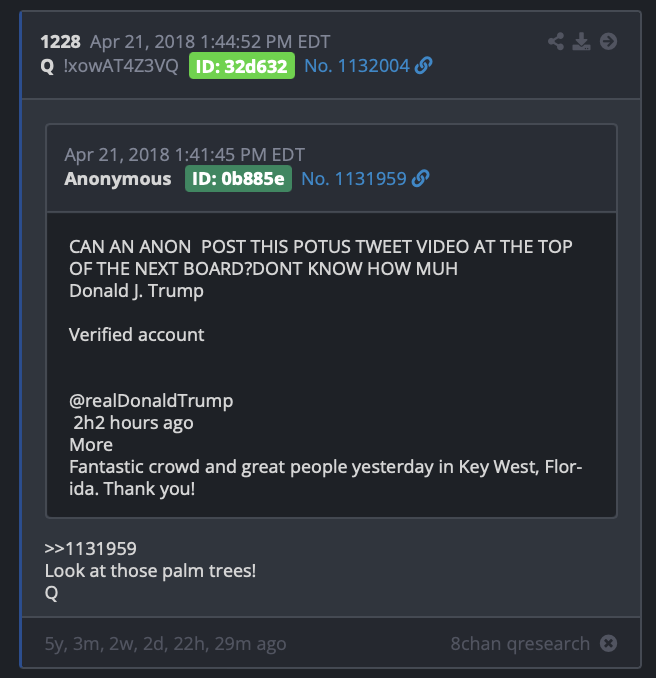656x678 pixels.
Task: Click the @realDonaldTrump handle text
Action: pos(151,400)
